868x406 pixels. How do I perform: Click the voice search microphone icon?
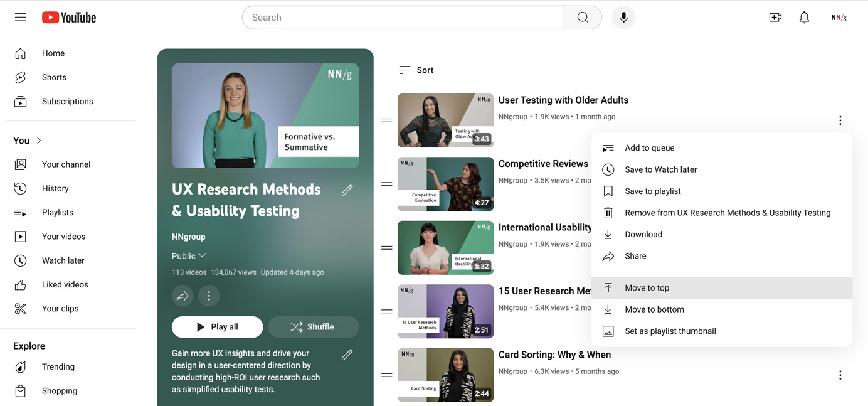click(x=623, y=18)
